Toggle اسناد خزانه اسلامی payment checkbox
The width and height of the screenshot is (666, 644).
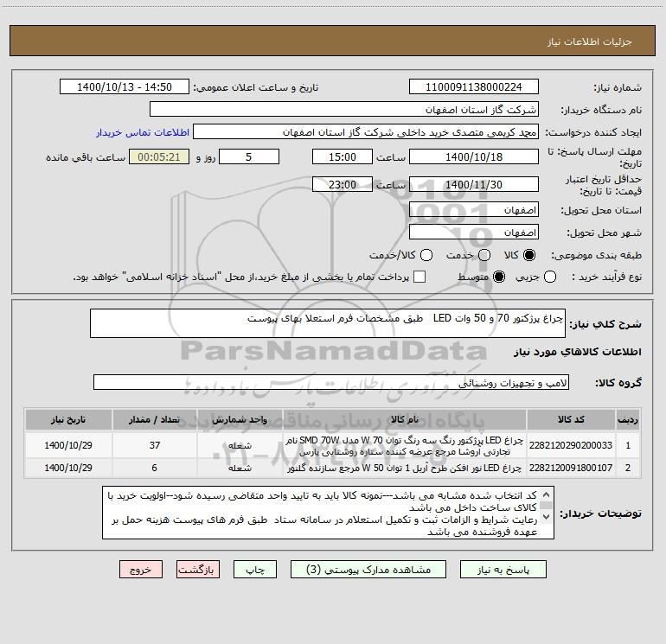point(419,277)
